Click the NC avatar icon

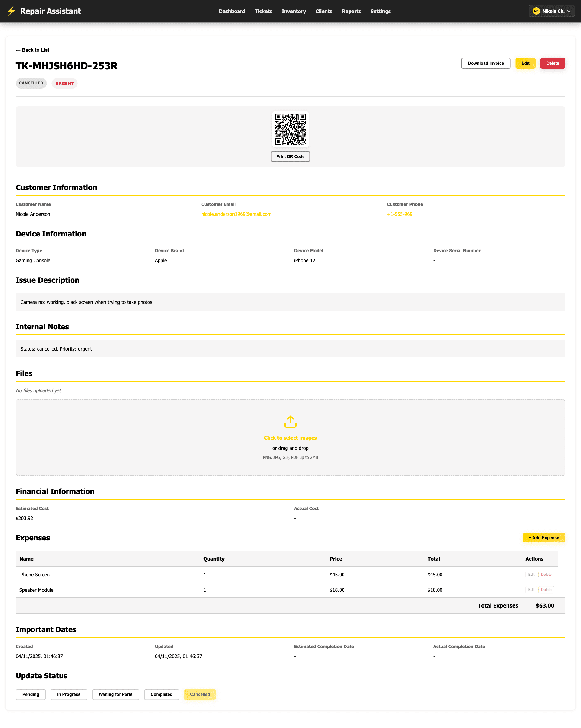pyautogui.click(x=537, y=11)
